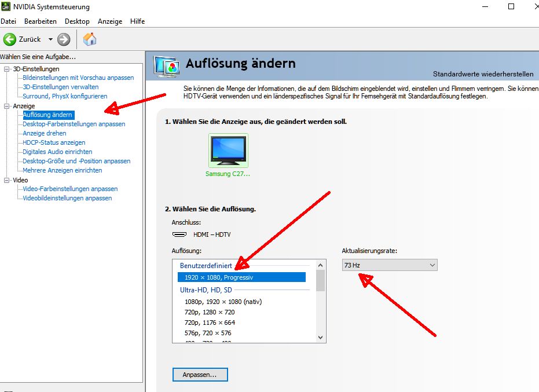Viewport: 539px width, 392px height.
Task: Collapse the Video tree node
Action: pos(6,180)
